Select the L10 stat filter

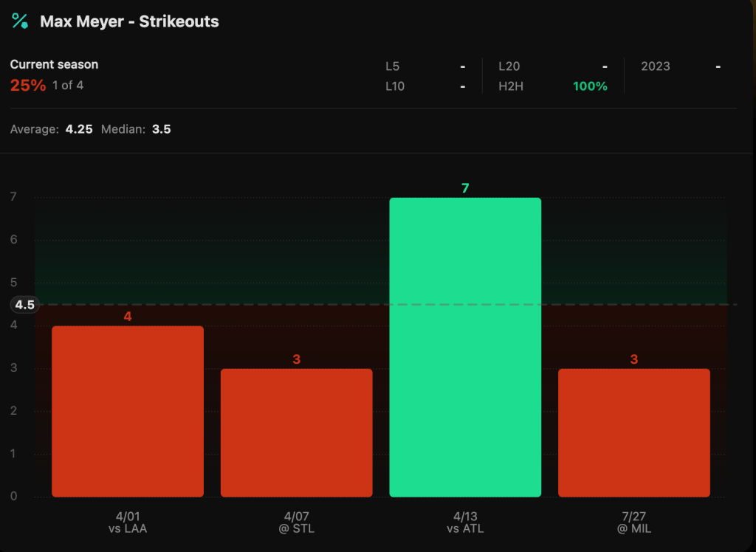[x=395, y=86]
